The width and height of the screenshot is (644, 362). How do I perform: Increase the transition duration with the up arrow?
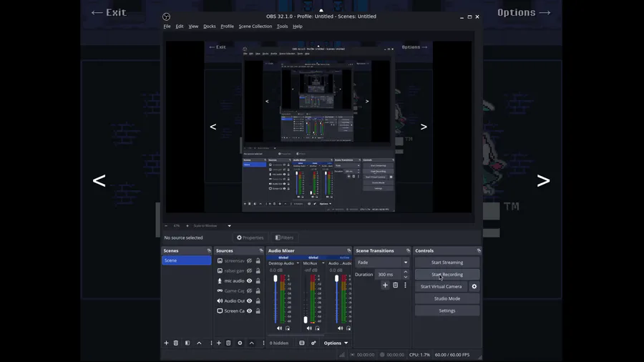tap(406, 272)
